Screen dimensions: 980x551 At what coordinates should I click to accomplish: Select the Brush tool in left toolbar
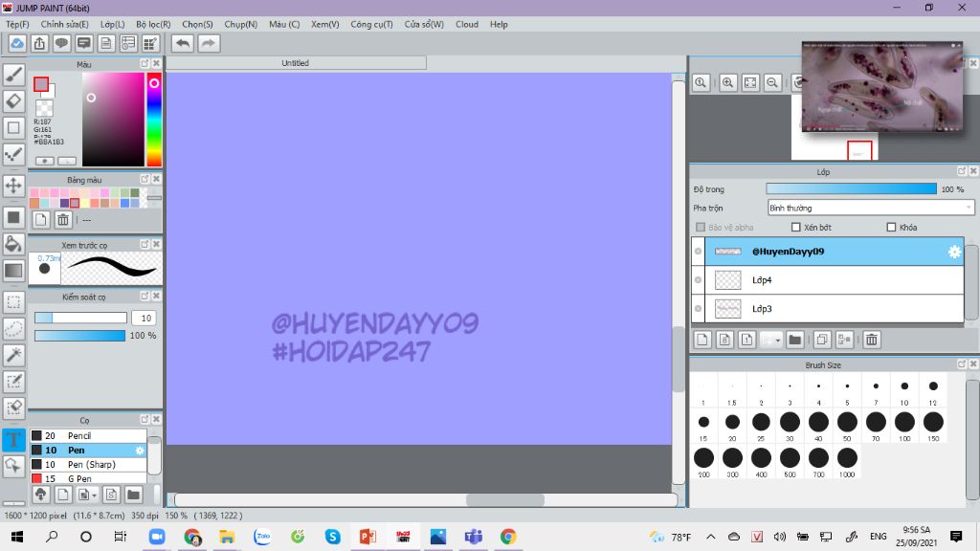(13, 75)
